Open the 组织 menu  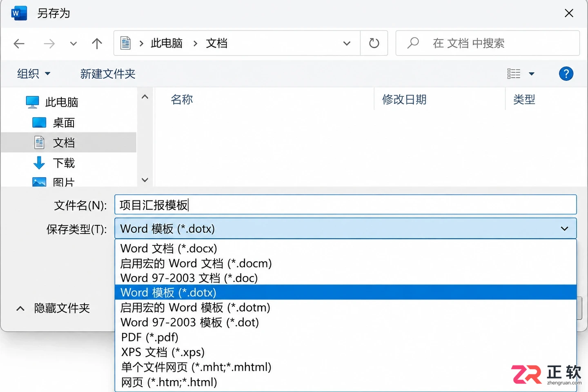(33, 73)
